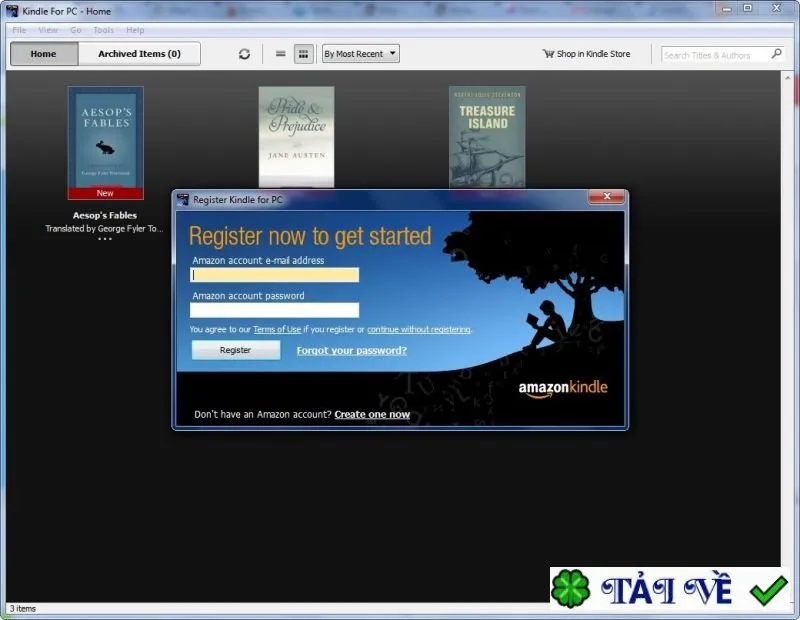Open the Tools menu
The height and width of the screenshot is (620, 800).
(x=104, y=30)
